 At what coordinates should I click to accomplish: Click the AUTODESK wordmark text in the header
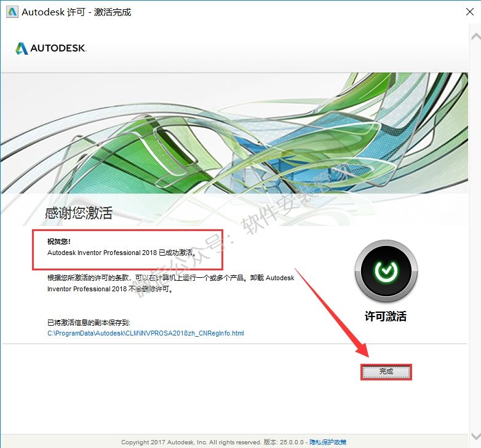59,48
